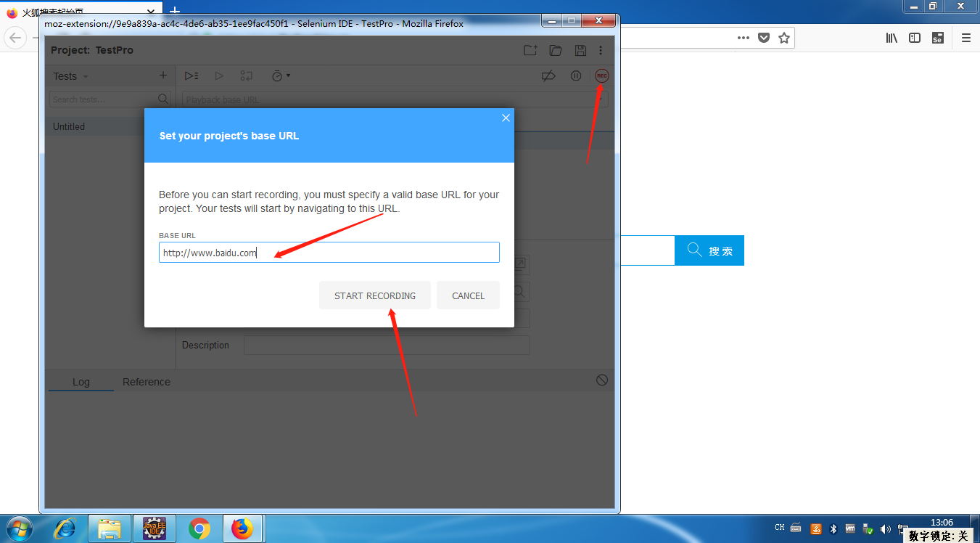Click Create new project folder icon
The height and width of the screenshot is (543, 980).
(531, 50)
